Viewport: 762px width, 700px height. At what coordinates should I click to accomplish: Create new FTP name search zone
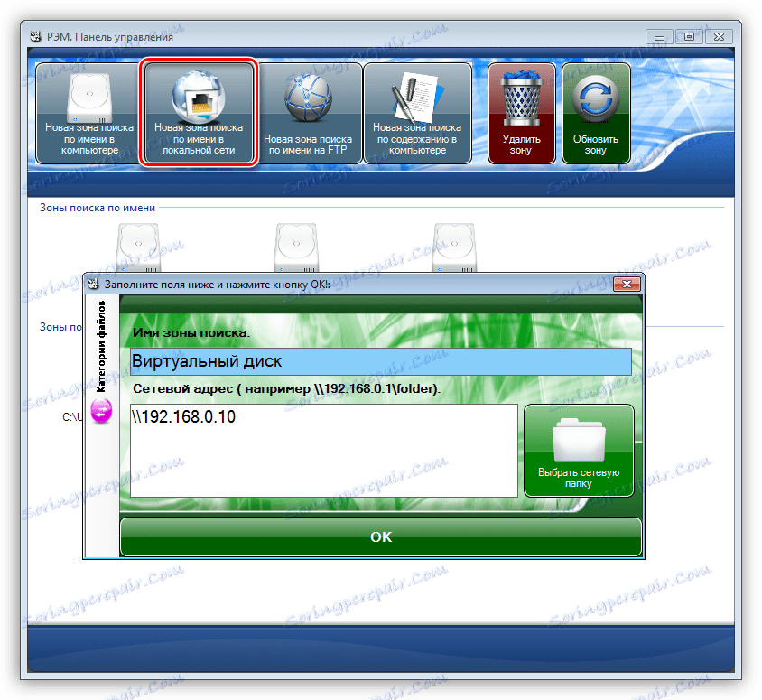[x=308, y=113]
